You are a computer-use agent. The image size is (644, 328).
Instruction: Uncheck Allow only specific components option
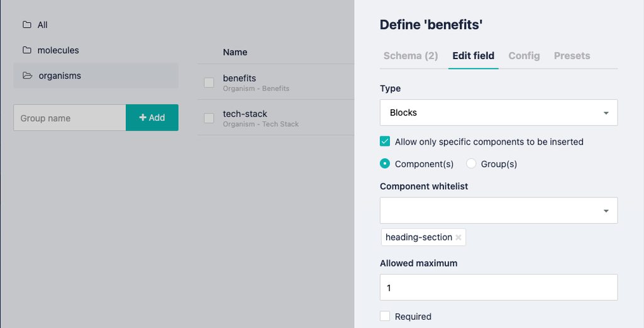(x=385, y=142)
